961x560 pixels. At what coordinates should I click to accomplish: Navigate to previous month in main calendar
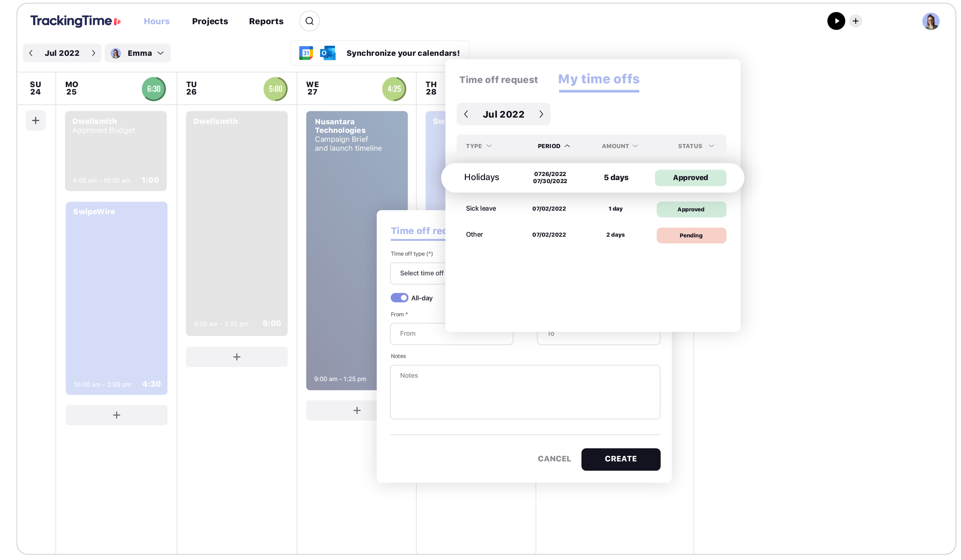pos(31,53)
